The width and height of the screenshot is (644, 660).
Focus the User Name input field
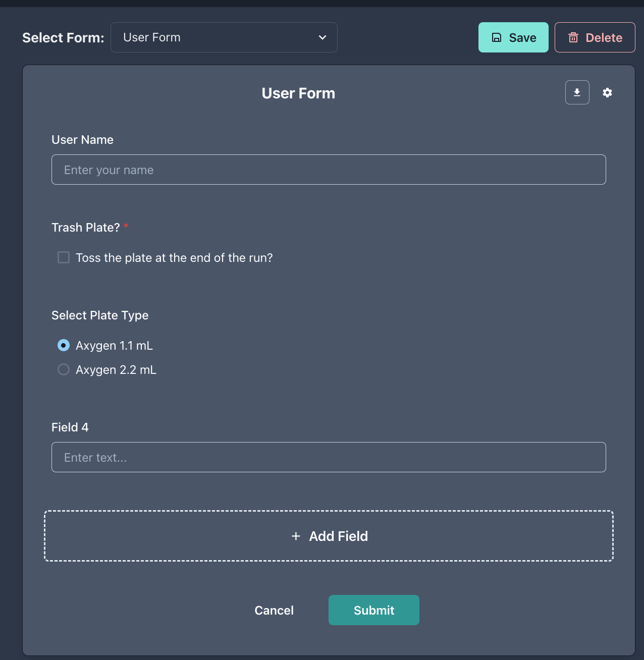[x=329, y=170]
